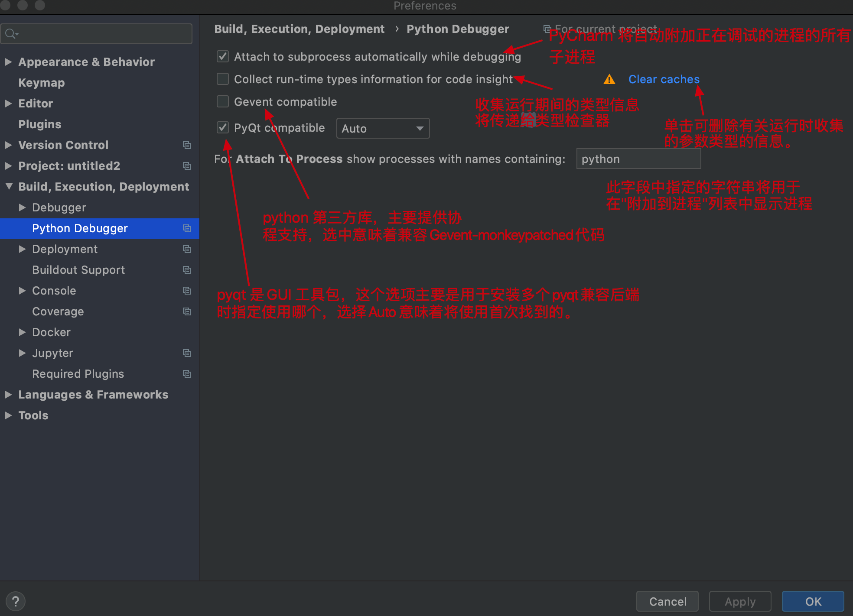Click the Cancel button

pos(667,601)
